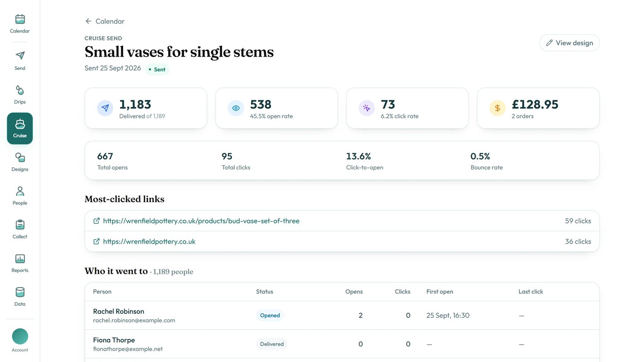
Task: Open the Account avatar menu
Action: coord(20,340)
